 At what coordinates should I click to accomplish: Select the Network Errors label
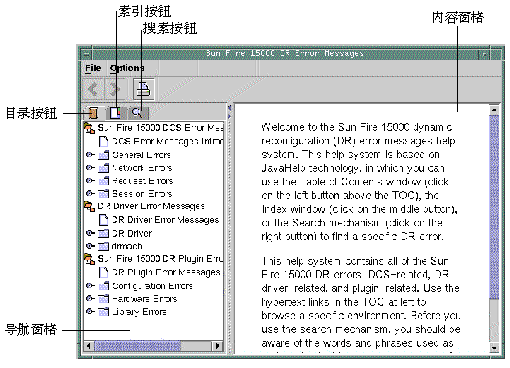coord(142,168)
